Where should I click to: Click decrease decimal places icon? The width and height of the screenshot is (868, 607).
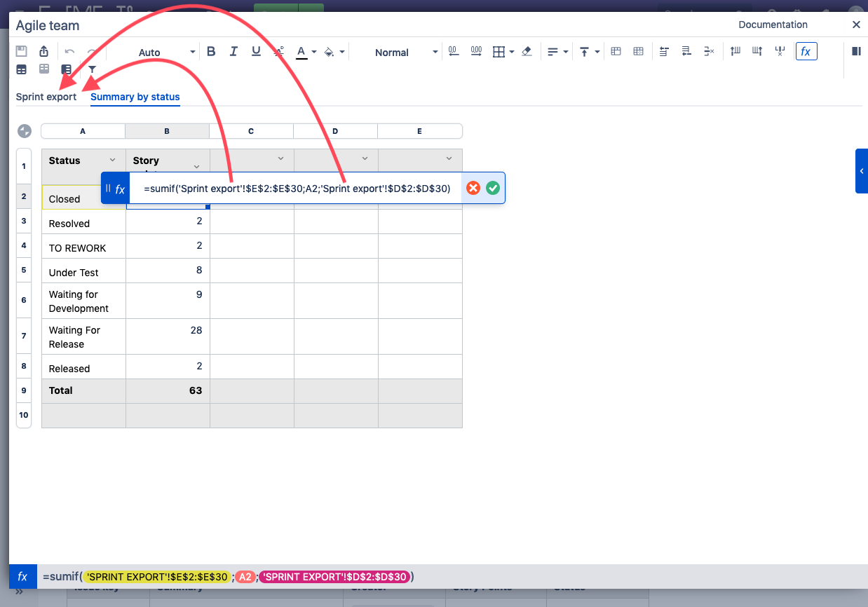[454, 52]
